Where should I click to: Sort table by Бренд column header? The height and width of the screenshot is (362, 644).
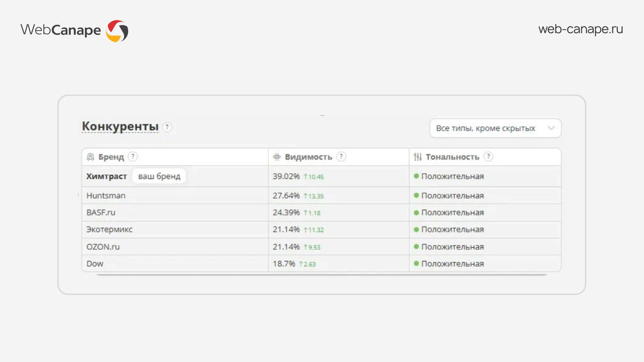tap(111, 157)
